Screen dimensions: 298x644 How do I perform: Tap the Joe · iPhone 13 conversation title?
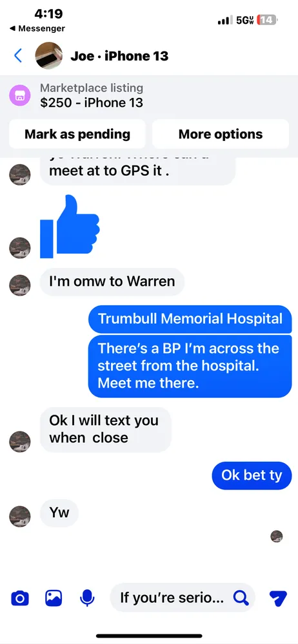tap(119, 55)
